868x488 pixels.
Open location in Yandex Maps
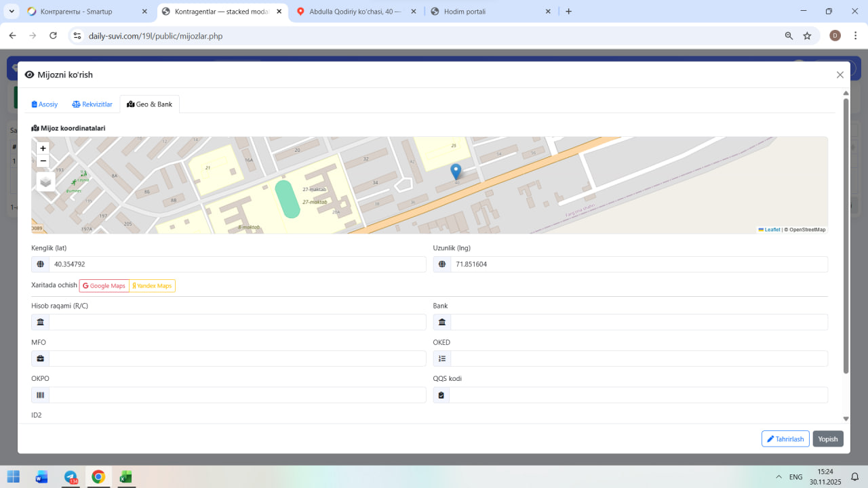(x=153, y=286)
